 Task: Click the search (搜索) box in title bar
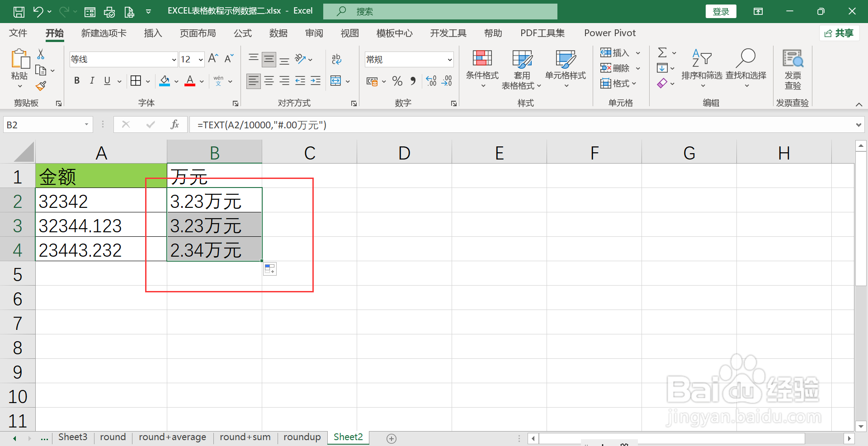(441, 11)
